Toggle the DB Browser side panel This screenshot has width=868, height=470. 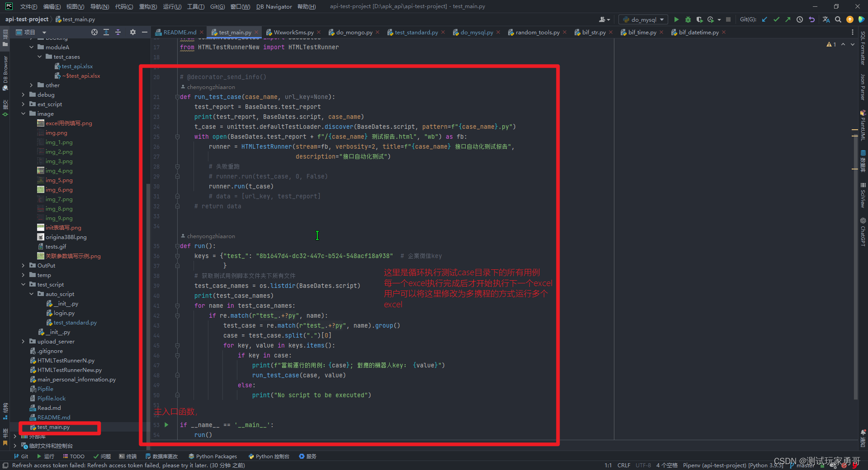(5, 73)
